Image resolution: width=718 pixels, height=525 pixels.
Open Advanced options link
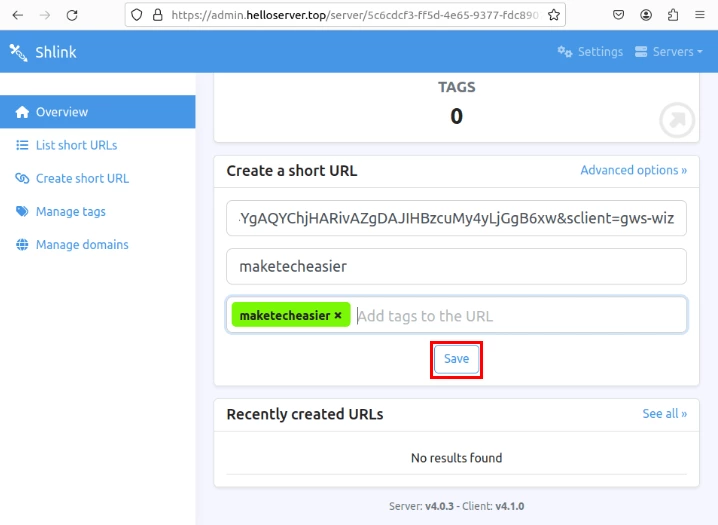(x=634, y=170)
